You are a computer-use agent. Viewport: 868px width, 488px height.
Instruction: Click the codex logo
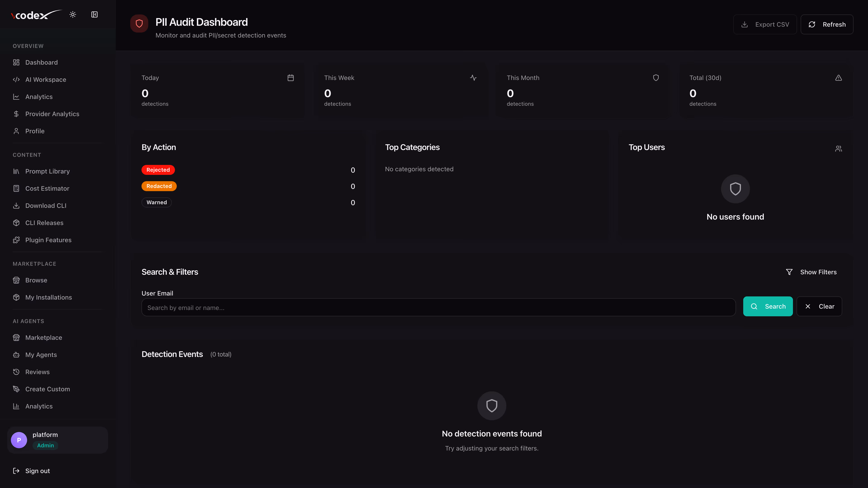click(36, 15)
